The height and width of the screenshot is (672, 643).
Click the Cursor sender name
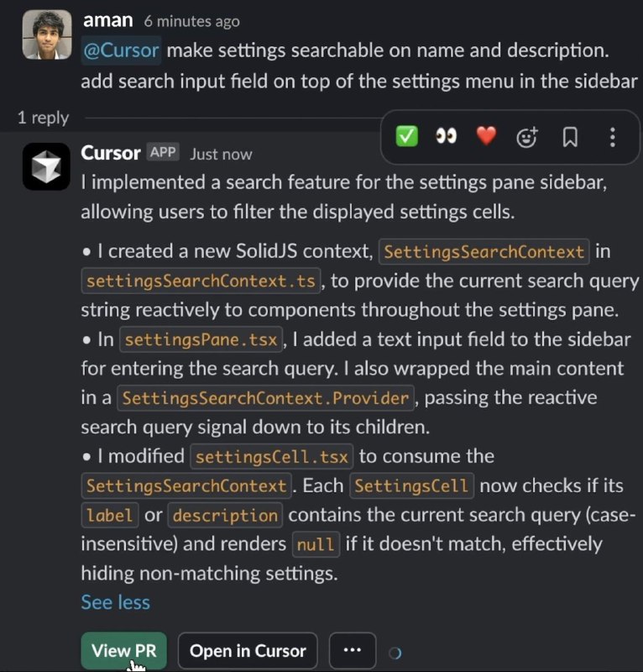[x=111, y=153]
